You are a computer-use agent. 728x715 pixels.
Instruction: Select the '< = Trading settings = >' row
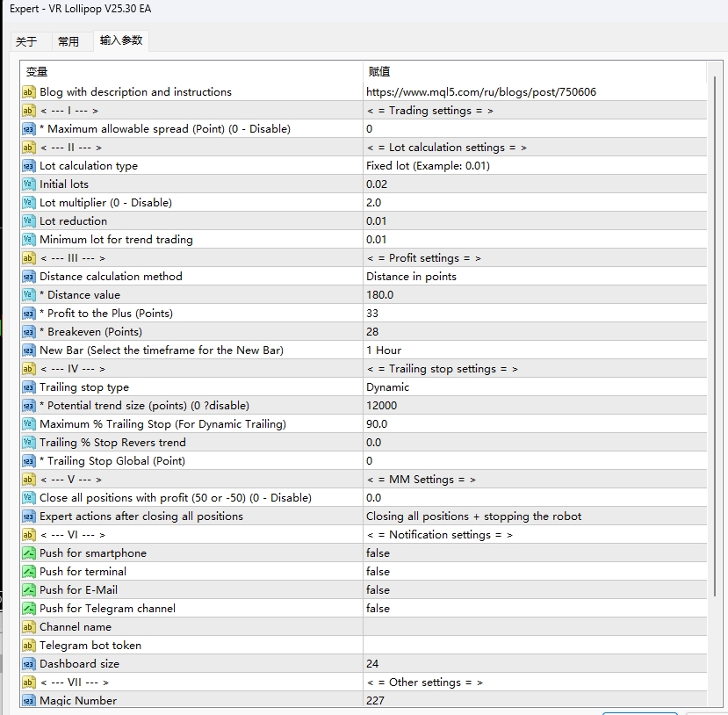[364, 111]
